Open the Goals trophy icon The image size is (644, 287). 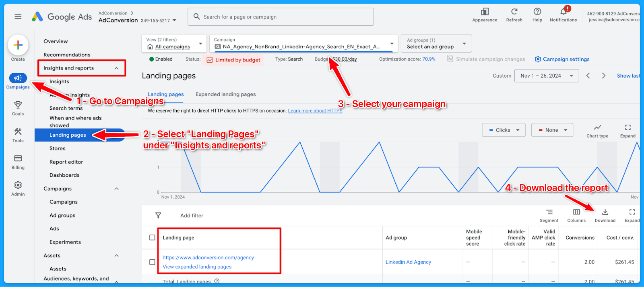click(18, 105)
